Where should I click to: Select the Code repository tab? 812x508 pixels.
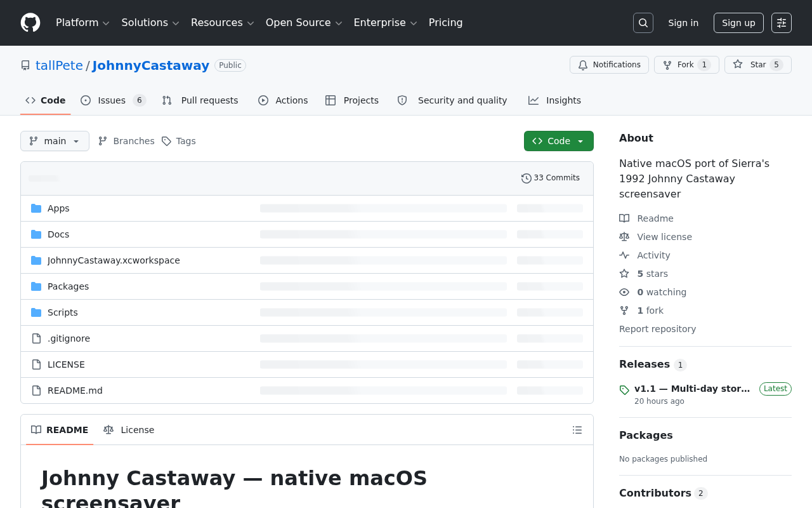coord(46,100)
